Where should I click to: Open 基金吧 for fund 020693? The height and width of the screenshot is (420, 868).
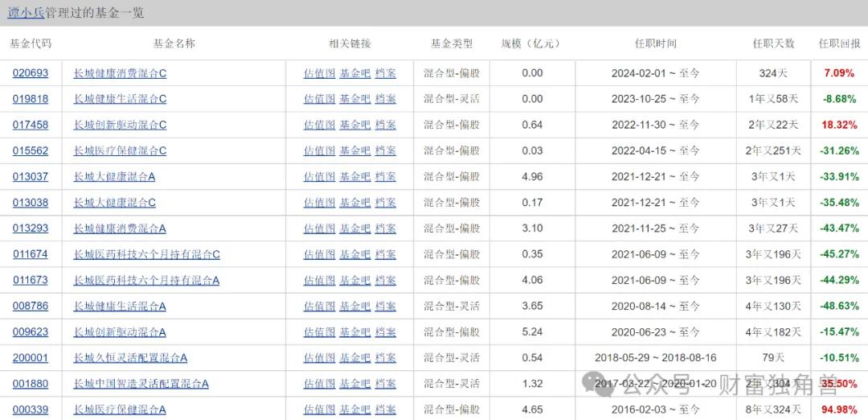coord(355,73)
